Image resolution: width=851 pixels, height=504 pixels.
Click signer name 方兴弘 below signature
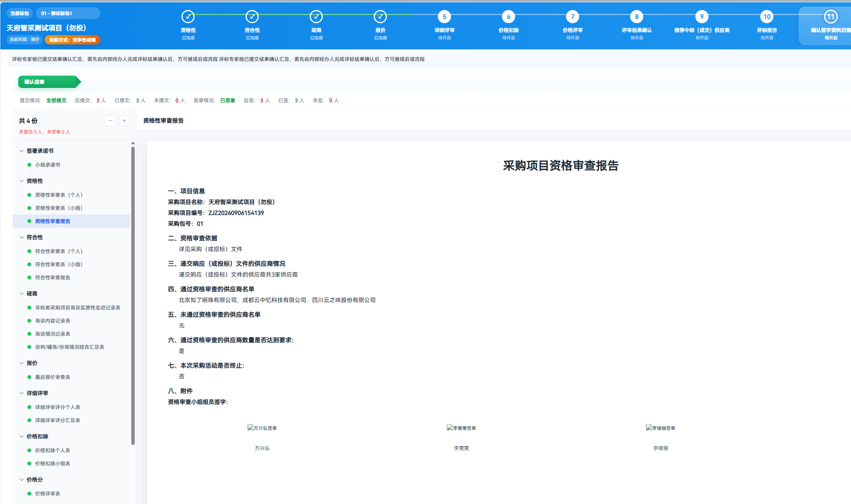pyautogui.click(x=262, y=448)
